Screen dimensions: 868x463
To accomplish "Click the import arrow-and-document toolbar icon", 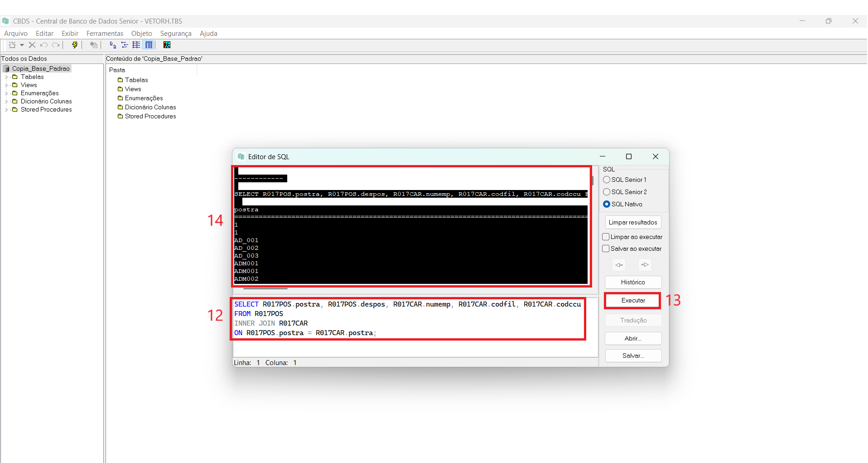I will [x=94, y=45].
